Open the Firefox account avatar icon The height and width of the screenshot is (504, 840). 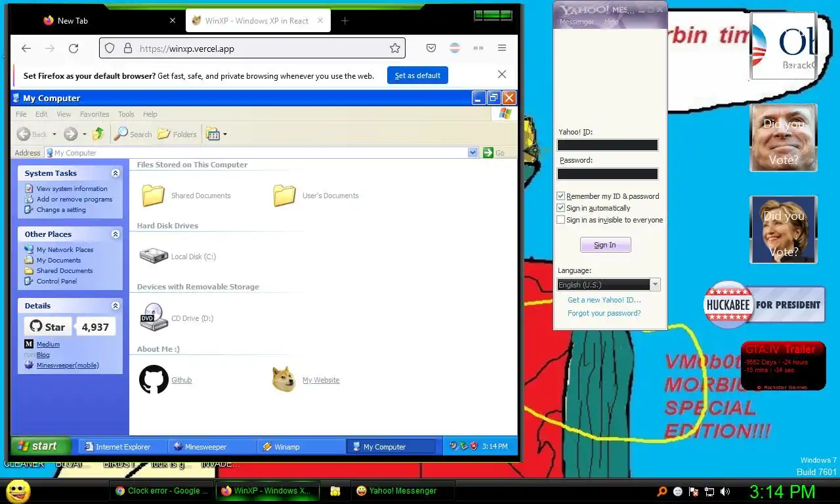[455, 48]
